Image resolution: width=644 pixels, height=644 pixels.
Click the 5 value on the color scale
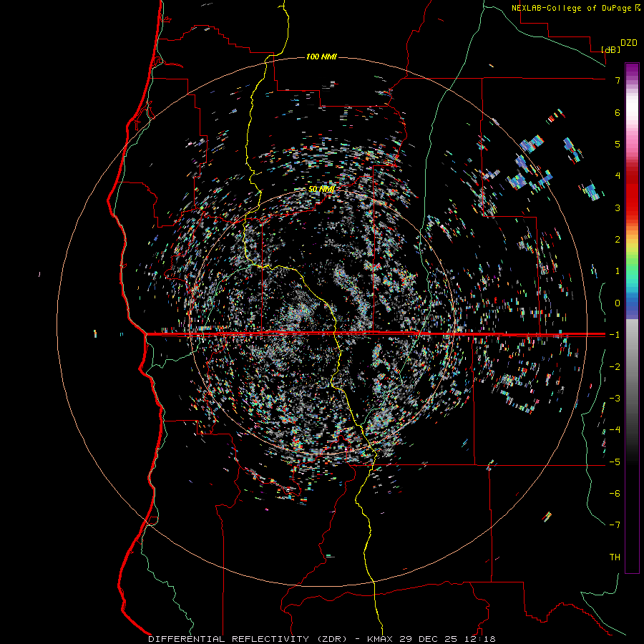tap(618, 144)
